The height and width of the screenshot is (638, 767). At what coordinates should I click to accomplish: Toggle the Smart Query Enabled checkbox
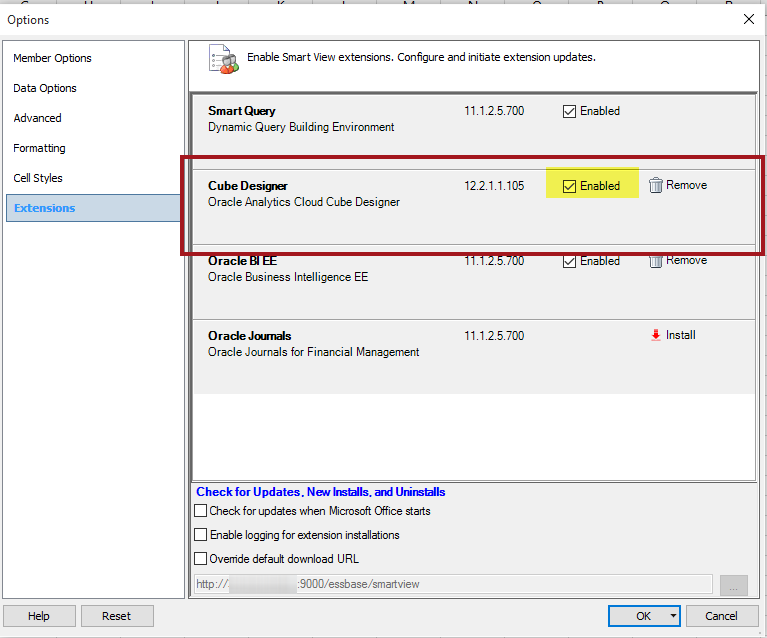click(569, 112)
